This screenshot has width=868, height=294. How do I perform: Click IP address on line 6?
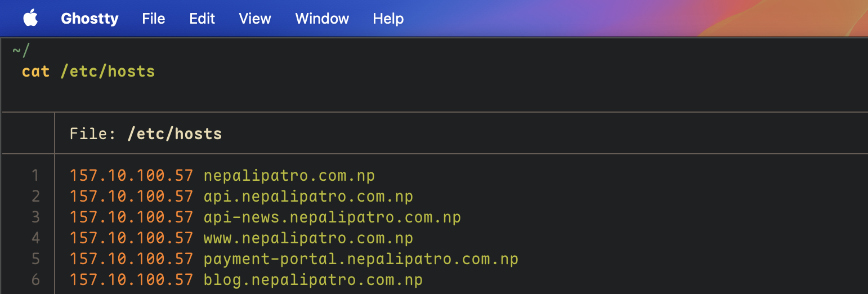132,280
